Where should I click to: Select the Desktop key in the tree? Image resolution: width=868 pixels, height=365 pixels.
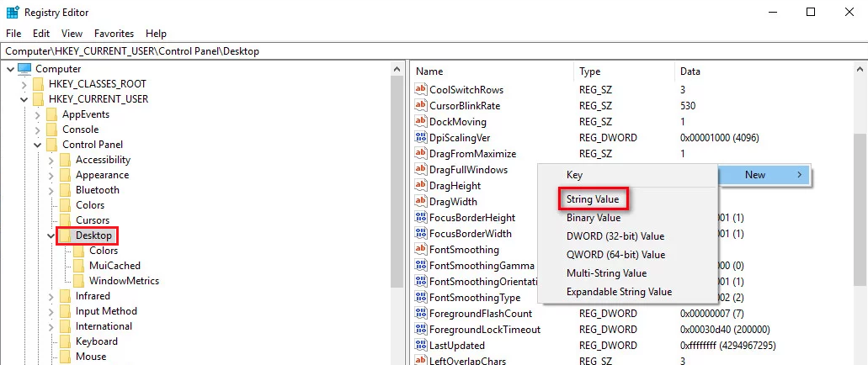click(x=94, y=235)
